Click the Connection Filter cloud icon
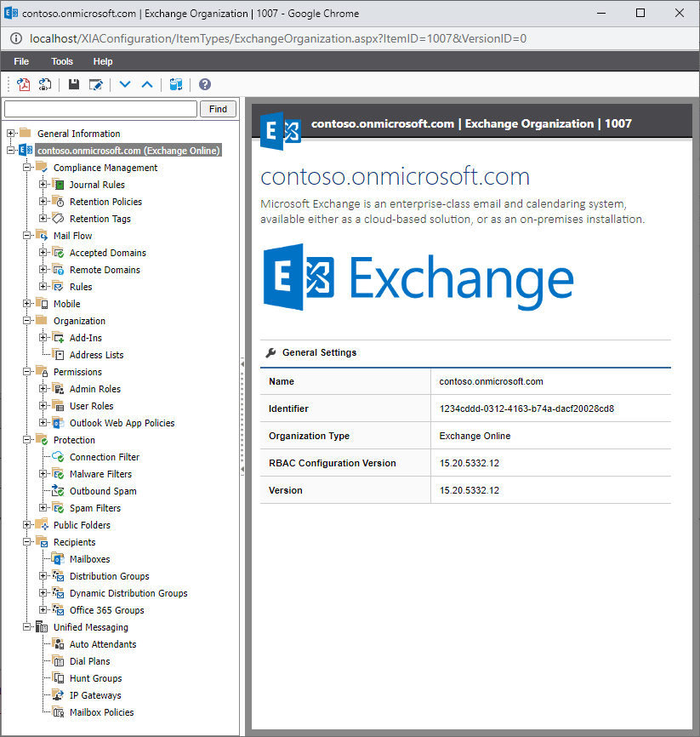The image size is (700, 737). pos(58,456)
